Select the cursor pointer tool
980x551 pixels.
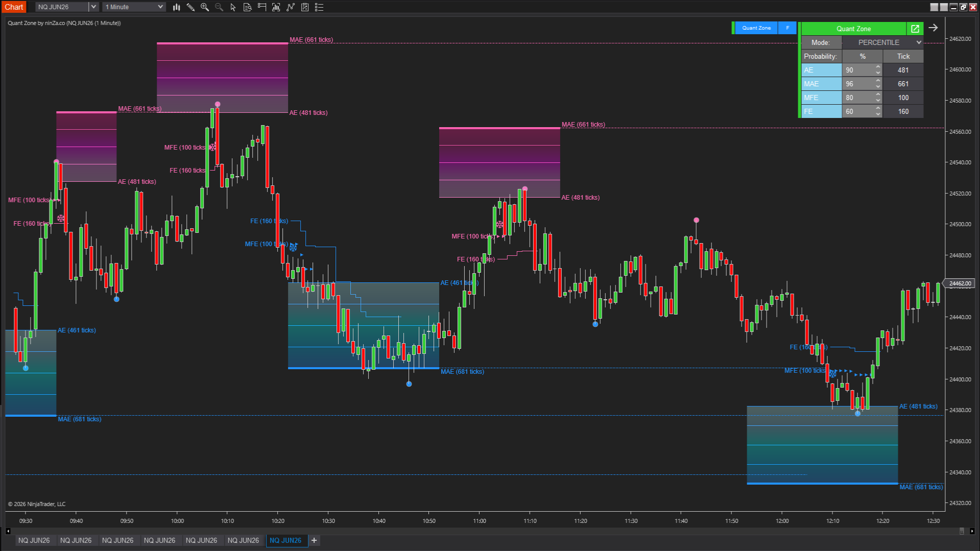[233, 7]
